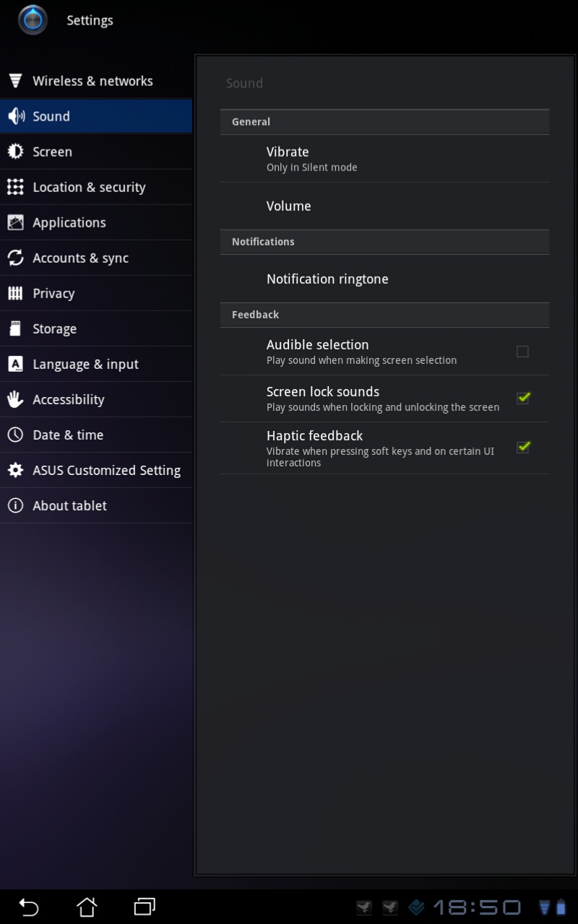Select the Accounts & sync arrows icon
This screenshot has height=924, width=578.
coord(15,258)
